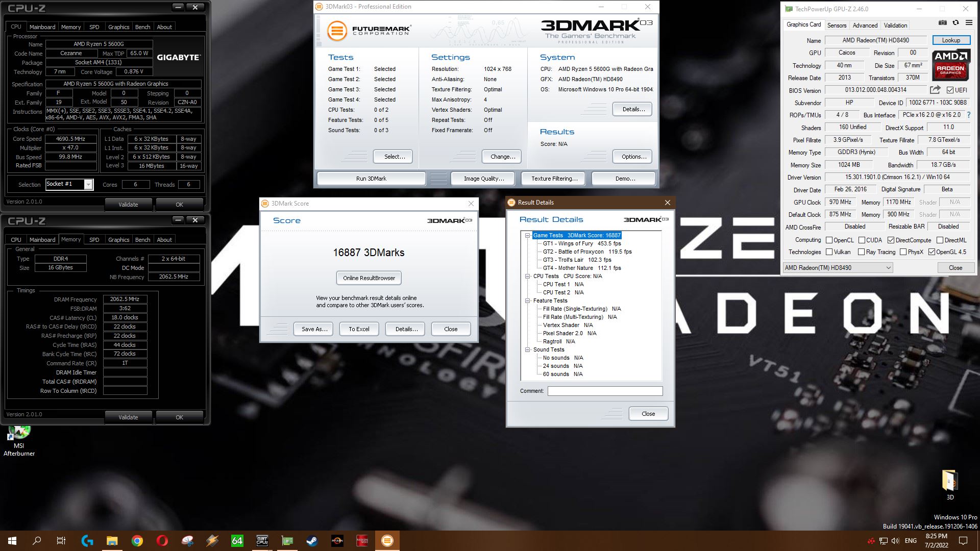The width and height of the screenshot is (980, 551).
Task: Toggle the OpenGL 4.5 checkbox
Action: pyautogui.click(x=932, y=252)
